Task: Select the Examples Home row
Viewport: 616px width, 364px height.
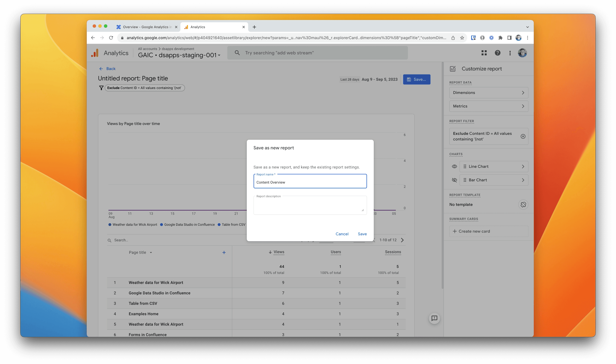Action: coord(256,314)
